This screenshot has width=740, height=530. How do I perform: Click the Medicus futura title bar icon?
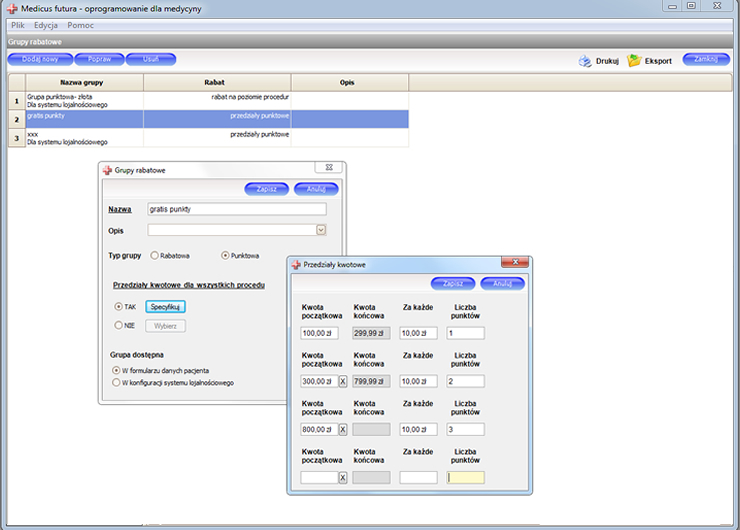pyautogui.click(x=12, y=7)
